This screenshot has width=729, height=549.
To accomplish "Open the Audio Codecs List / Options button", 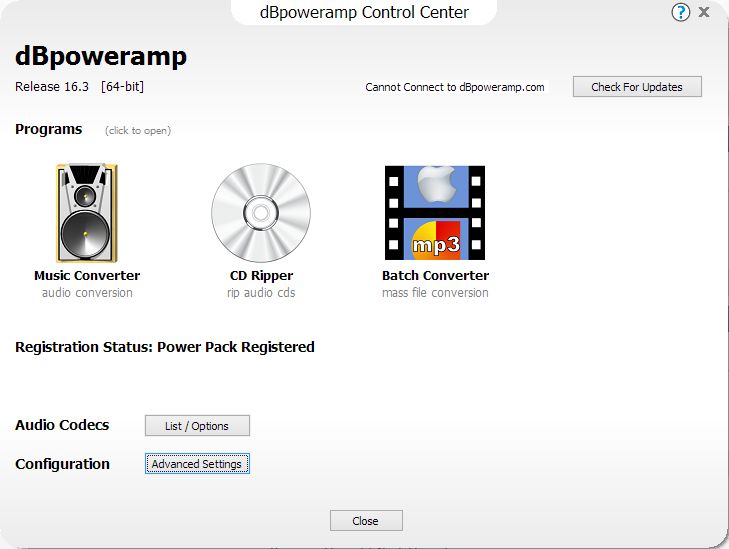I will click(197, 426).
